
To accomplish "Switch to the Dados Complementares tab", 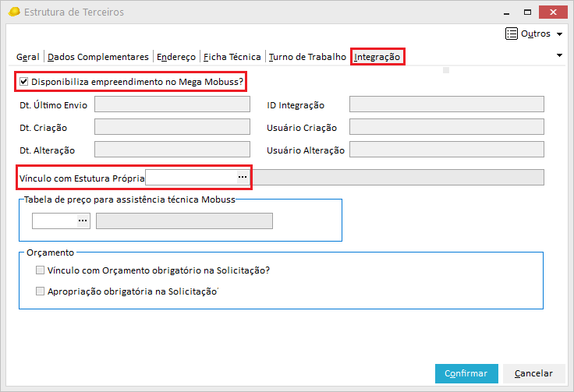I will click(x=98, y=57).
